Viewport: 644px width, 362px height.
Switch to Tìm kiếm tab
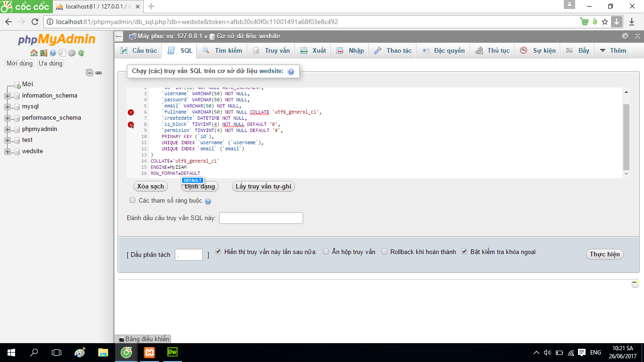coord(222,50)
